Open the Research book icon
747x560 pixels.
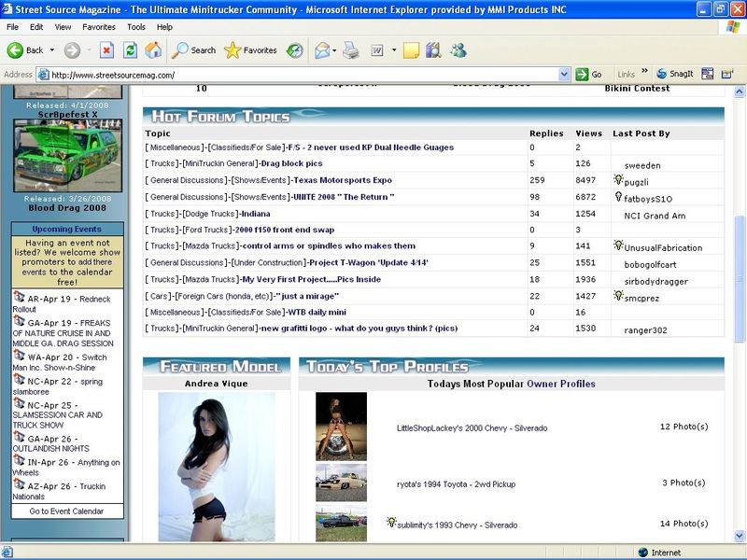433,50
